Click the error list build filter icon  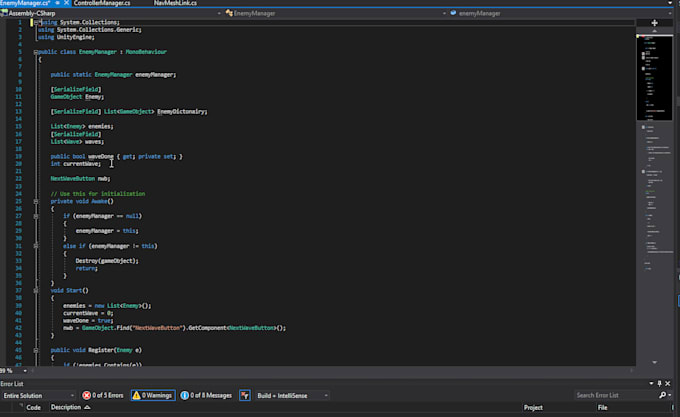click(245, 395)
